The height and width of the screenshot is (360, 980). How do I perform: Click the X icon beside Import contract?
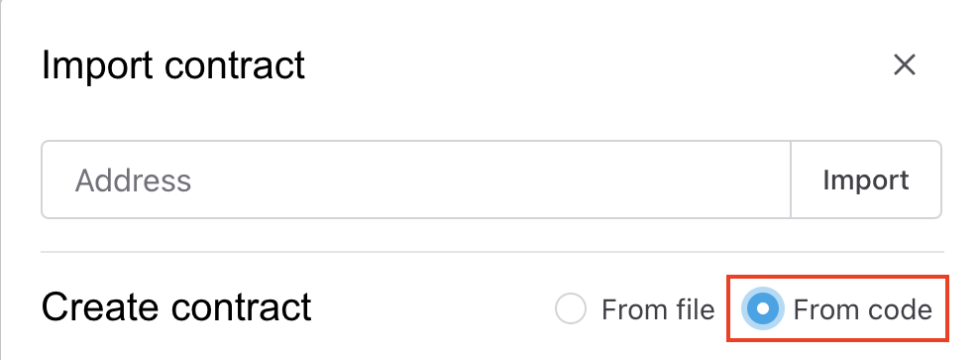coord(905,64)
